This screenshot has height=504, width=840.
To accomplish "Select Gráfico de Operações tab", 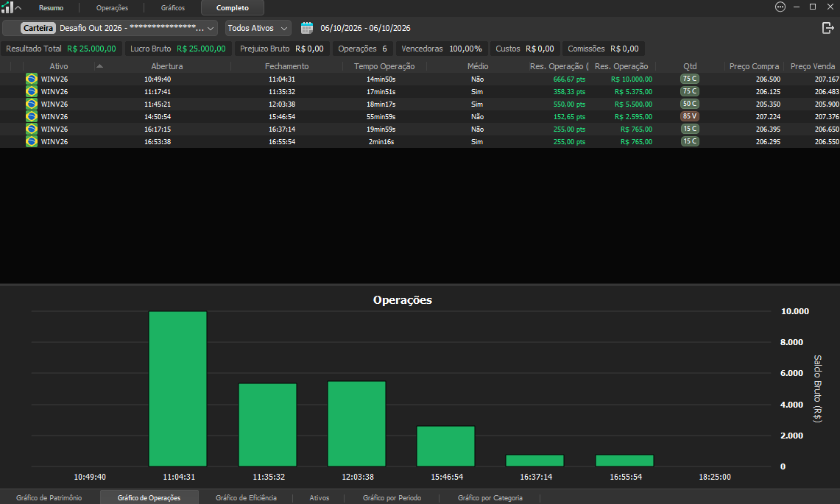I will [x=149, y=497].
